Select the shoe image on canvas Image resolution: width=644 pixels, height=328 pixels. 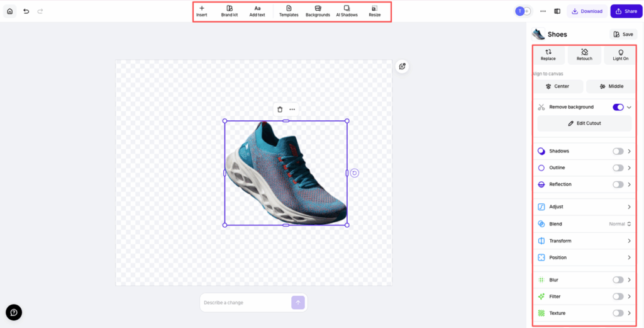click(x=286, y=173)
